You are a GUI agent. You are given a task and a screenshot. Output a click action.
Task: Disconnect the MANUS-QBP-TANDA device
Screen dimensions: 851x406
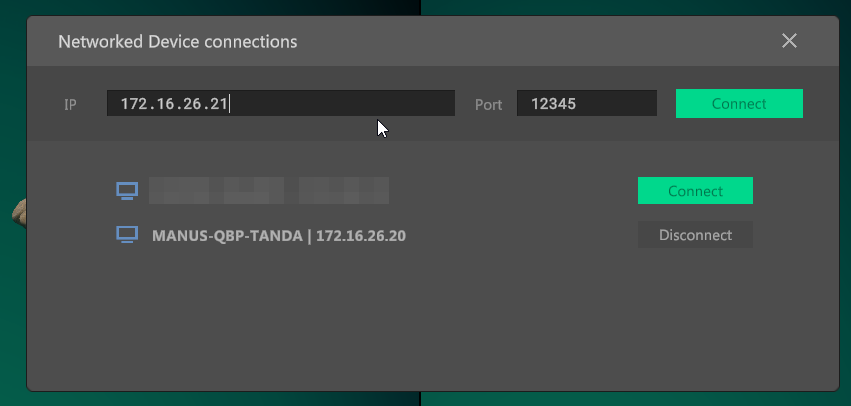[695, 235]
